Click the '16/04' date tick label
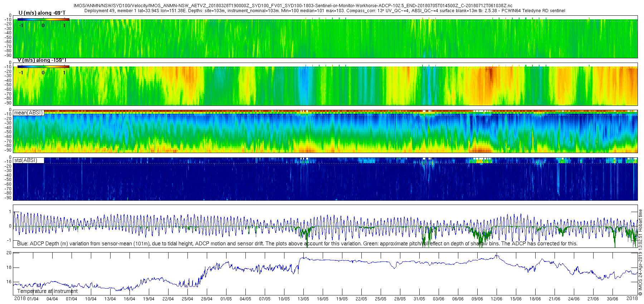The image size is (644, 304). tap(130, 299)
